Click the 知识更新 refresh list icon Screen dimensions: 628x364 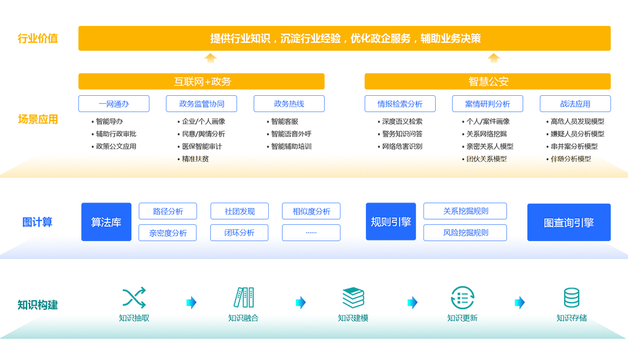click(462, 298)
